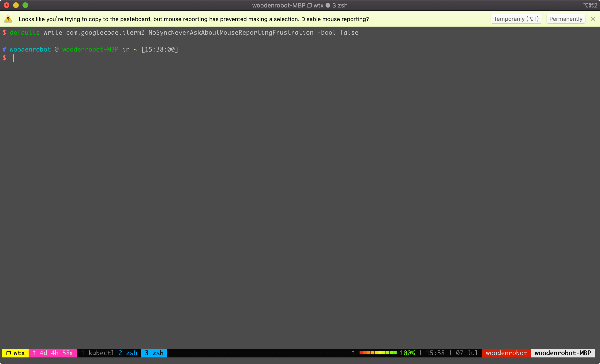Click the warning triangle icon in the notification bar
Screen dimensions: 600x364
click(8, 19)
